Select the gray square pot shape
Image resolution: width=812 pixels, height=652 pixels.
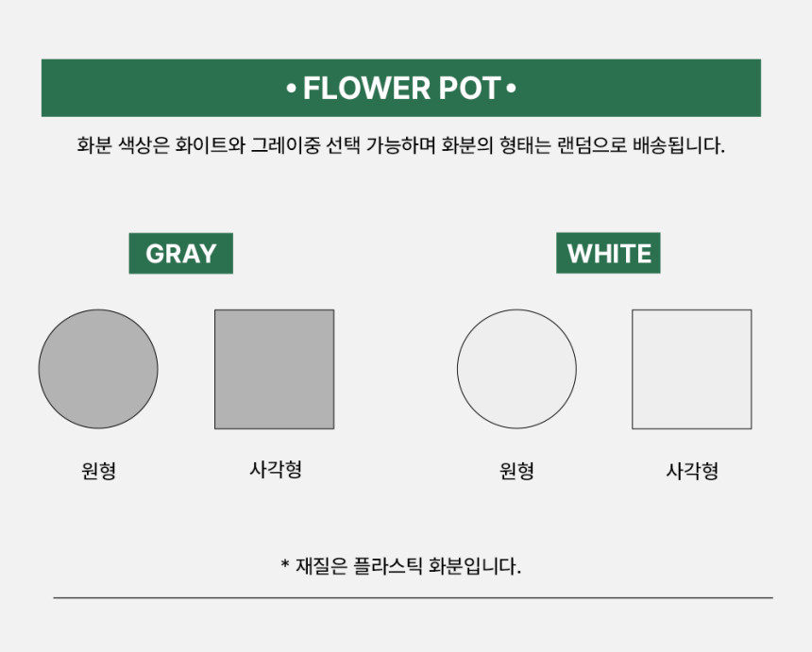[274, 369]
